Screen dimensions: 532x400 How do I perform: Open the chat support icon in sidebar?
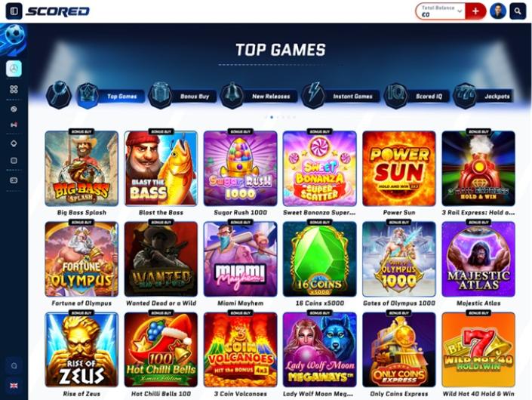[x=14, y=366]
